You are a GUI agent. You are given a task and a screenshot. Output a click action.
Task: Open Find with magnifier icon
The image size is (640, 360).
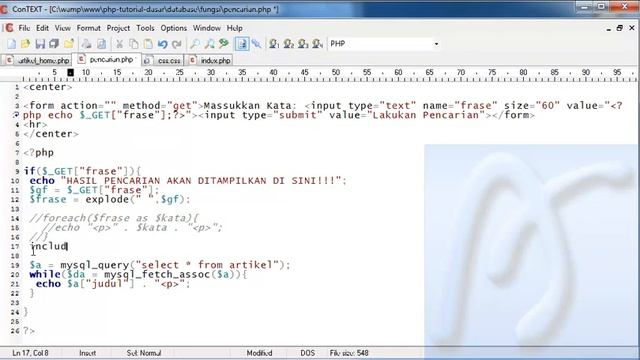click(x=195, y=44)
